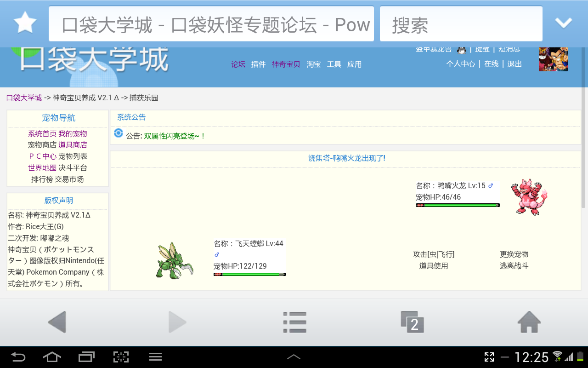Click the 烧焦塔-鸭嘴火龙出现了 heading
The image size is (588, 368).
pyautogui.click(x=347, y=158)
